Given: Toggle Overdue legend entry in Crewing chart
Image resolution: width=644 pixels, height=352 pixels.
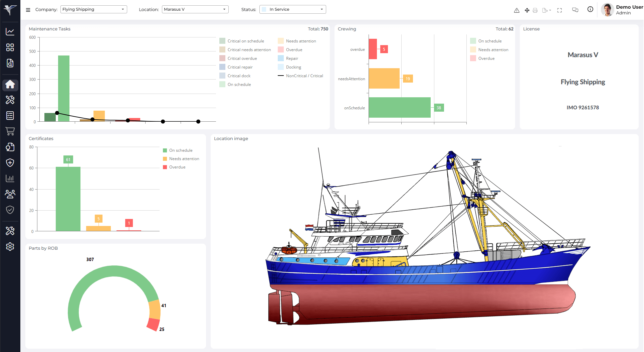Looking at the screenshot, I should point(482,58).
